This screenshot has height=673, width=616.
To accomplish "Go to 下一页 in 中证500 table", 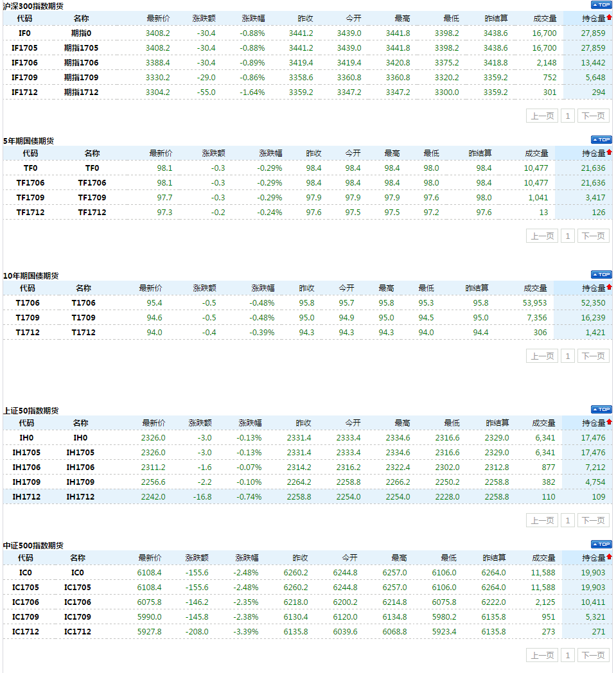I will tap(594, 656).
